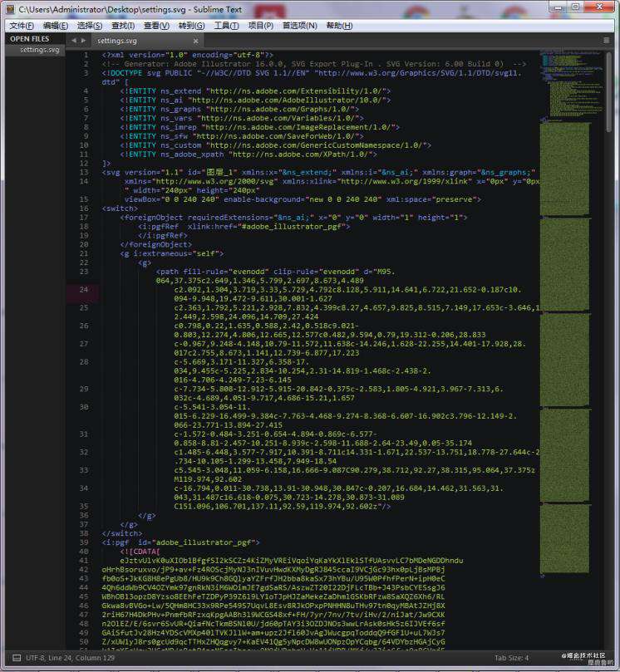Open the 工具(T) menu
This screenshot has height=672, width=620.
click(226, 26)
